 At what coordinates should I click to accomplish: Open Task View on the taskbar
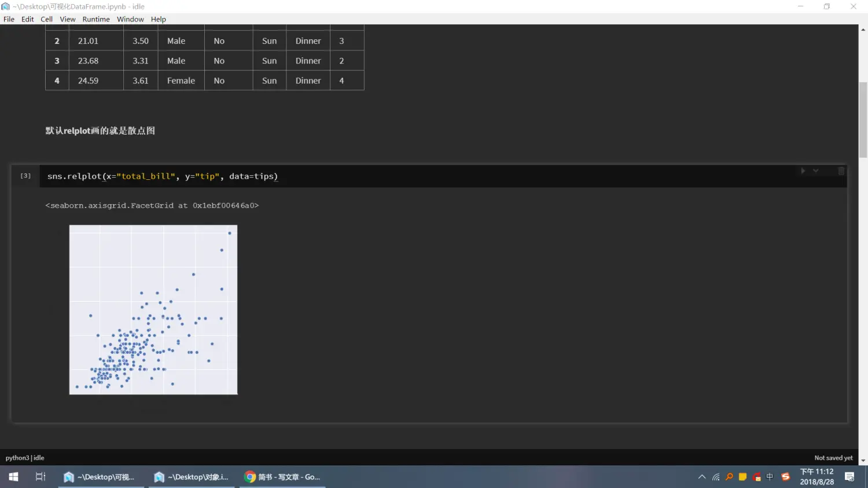(x=41, y=477)
